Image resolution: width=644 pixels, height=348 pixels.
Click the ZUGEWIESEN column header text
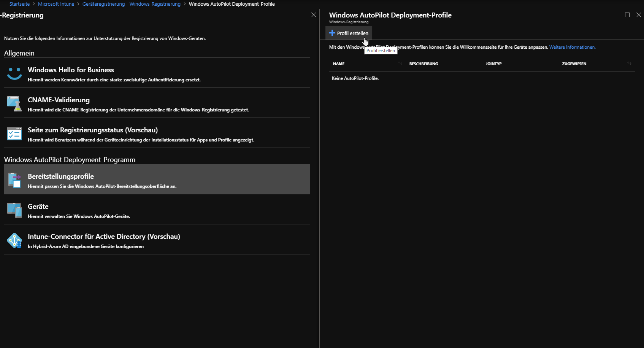click(574, 64)
